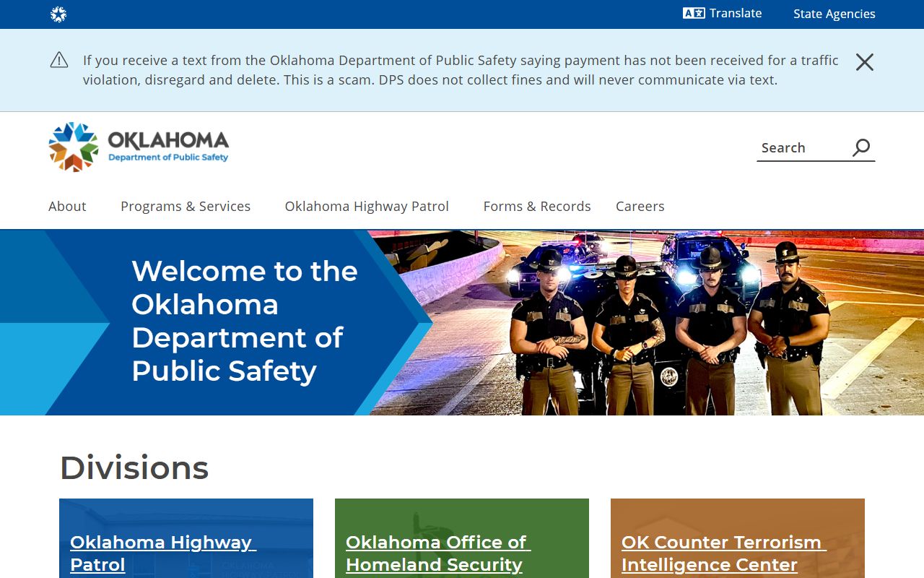Open the State Agencies link

point(834,14)
